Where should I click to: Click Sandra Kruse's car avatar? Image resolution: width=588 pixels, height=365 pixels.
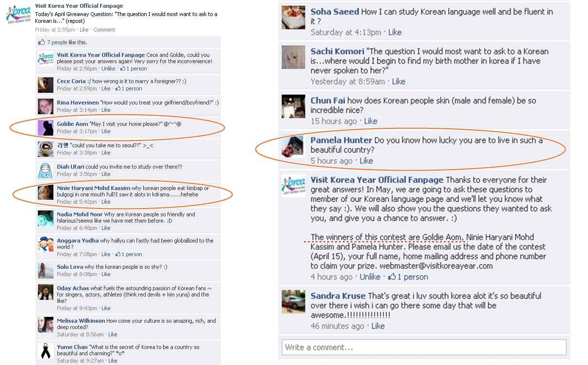[x=293, y=301]
